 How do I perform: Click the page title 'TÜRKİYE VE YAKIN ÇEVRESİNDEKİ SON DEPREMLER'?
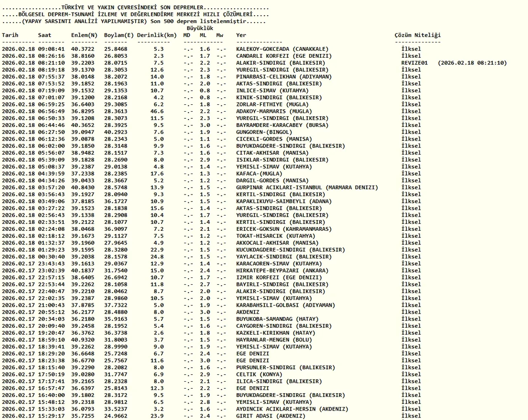point(132,7)
